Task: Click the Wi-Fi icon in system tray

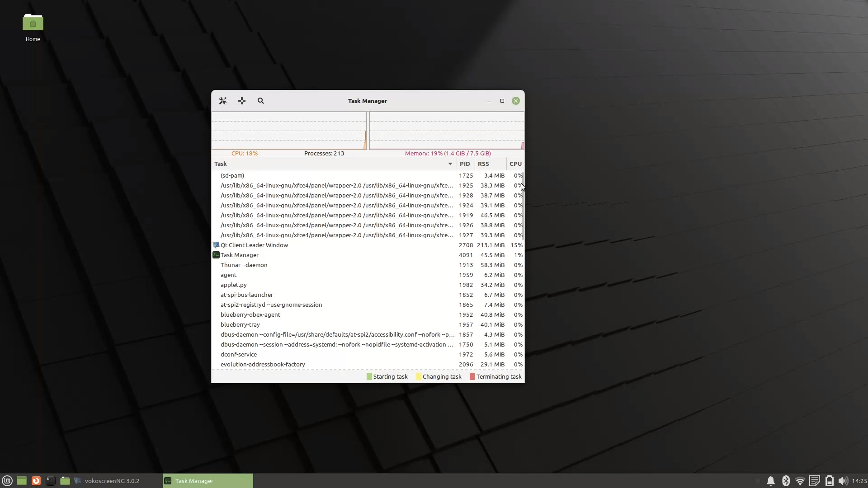Action: 800,481
